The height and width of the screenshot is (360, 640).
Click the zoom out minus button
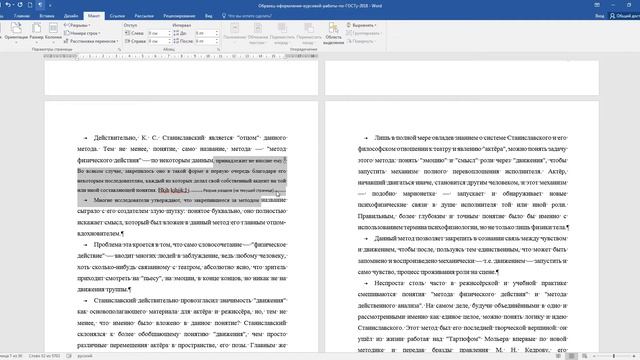tap(594, 356)
